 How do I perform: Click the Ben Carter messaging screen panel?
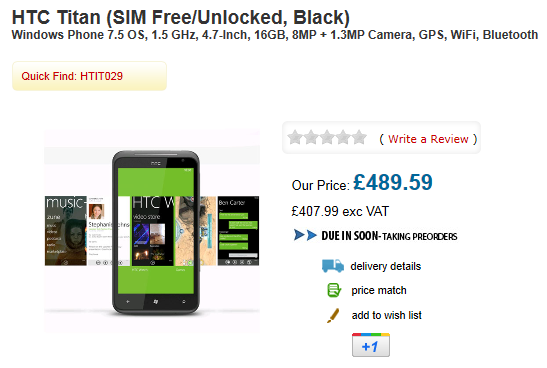pos(238,231)
